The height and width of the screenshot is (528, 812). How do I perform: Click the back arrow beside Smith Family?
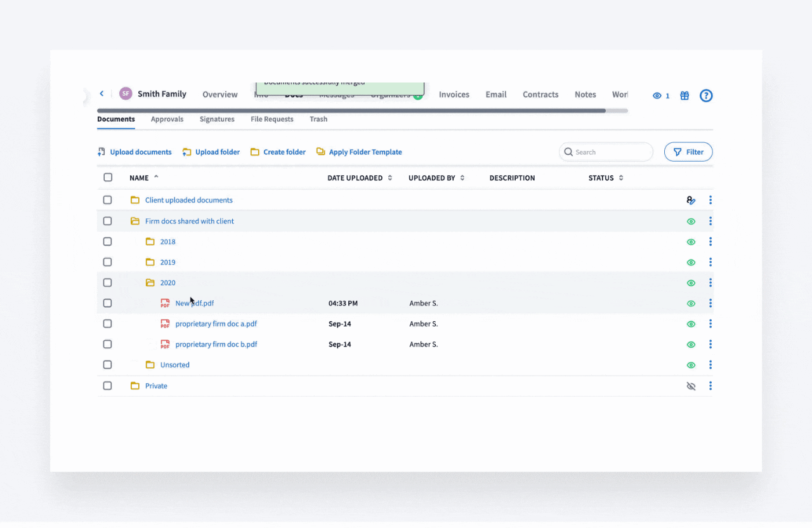pyautogui.click(x=101, y=94)
